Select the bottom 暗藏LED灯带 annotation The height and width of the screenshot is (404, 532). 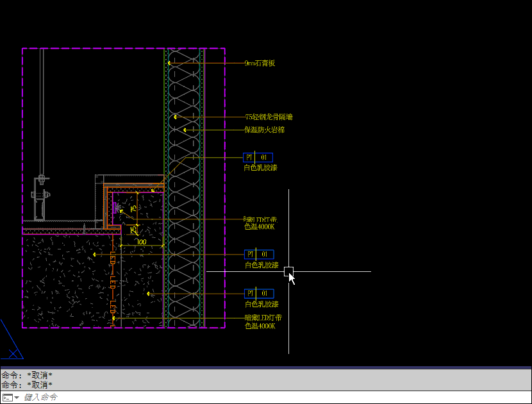coord(263,317)
